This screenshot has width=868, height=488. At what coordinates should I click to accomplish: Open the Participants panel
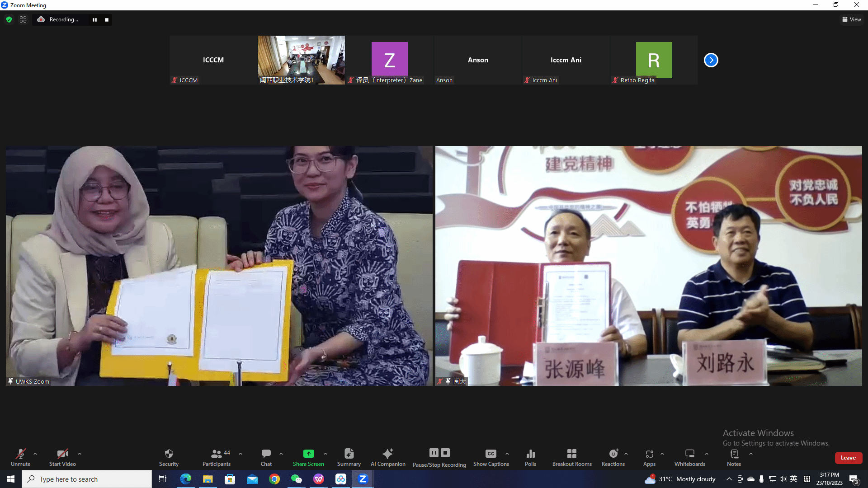217,454
